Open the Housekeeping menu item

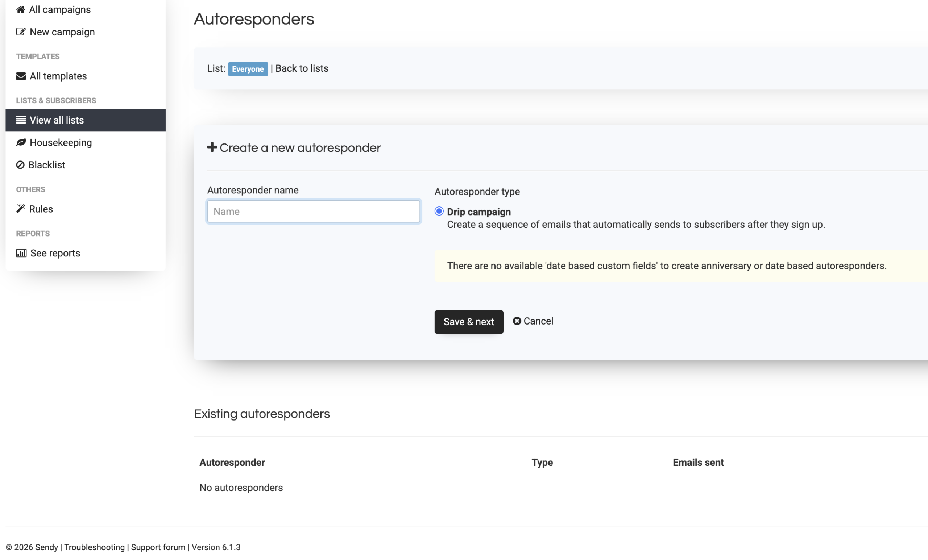(x=60, y=142)
